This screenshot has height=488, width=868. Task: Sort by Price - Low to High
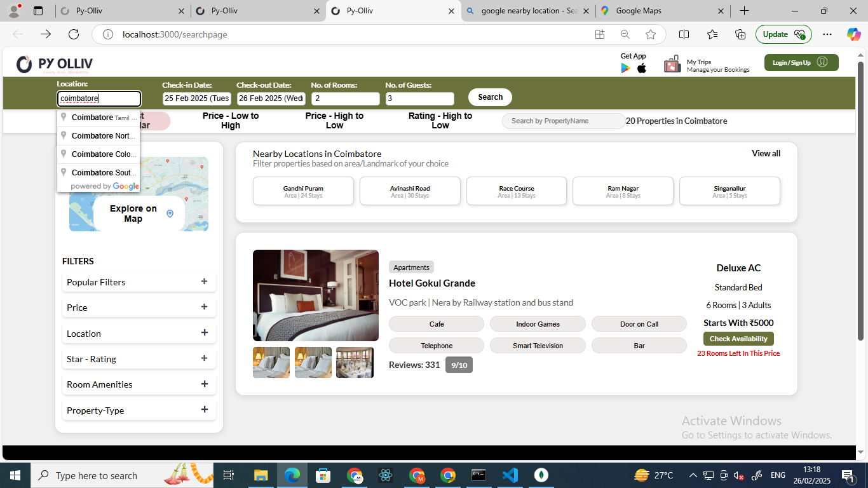pyautogui.click(x=231, y=121)
